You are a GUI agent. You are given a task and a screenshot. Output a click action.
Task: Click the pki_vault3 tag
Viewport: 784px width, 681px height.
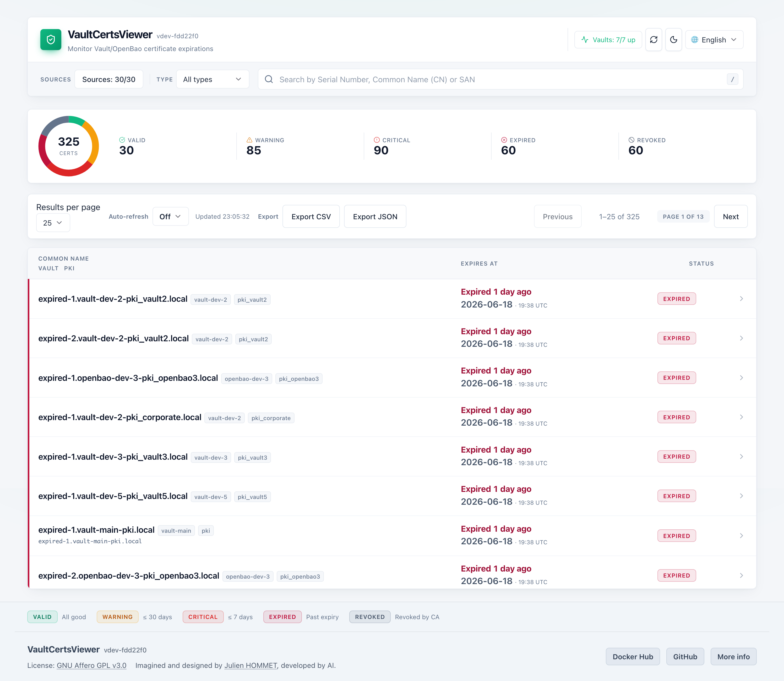click(x=252, y=458)
